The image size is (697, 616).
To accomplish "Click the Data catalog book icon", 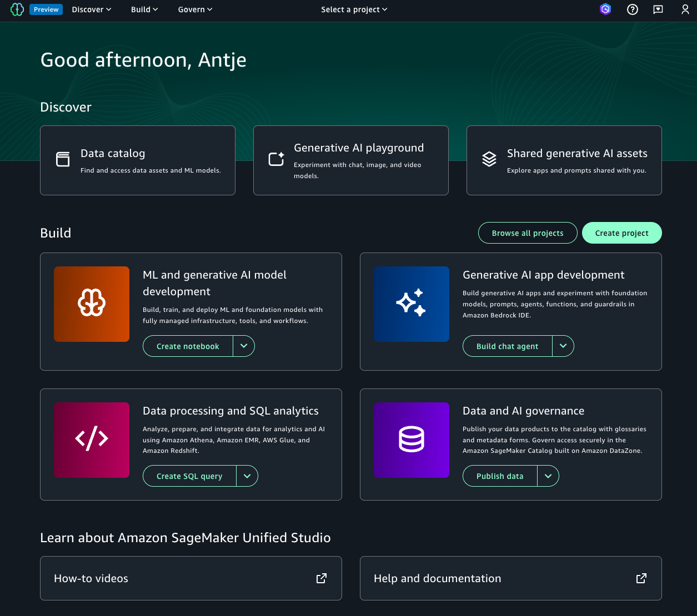I will (63, 159).
